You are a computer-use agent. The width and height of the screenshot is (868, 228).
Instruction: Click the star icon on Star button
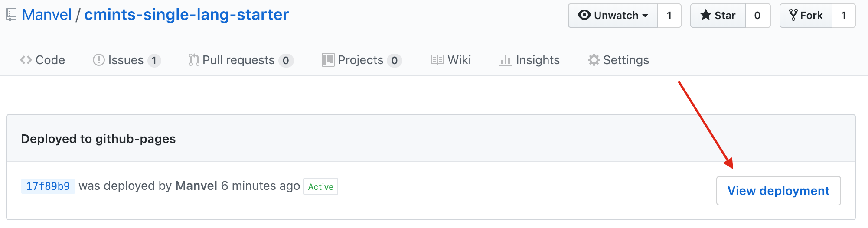coord(705,15)
